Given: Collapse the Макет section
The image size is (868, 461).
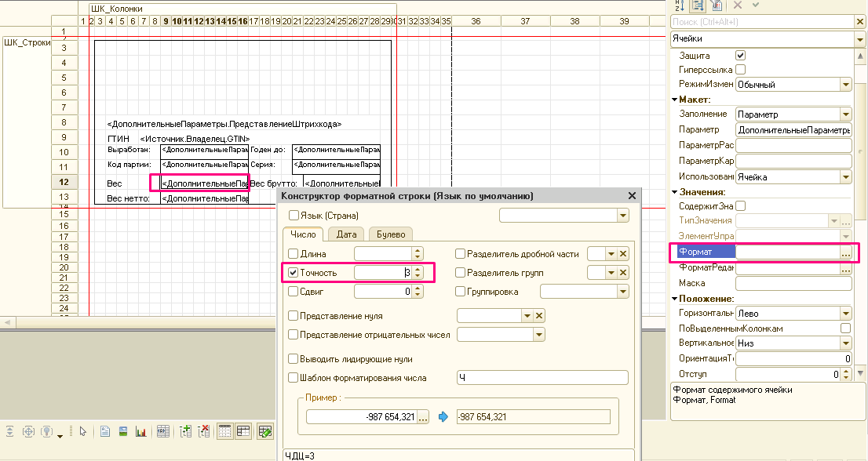Looking at the screenshot, I should tap(675, 100).
